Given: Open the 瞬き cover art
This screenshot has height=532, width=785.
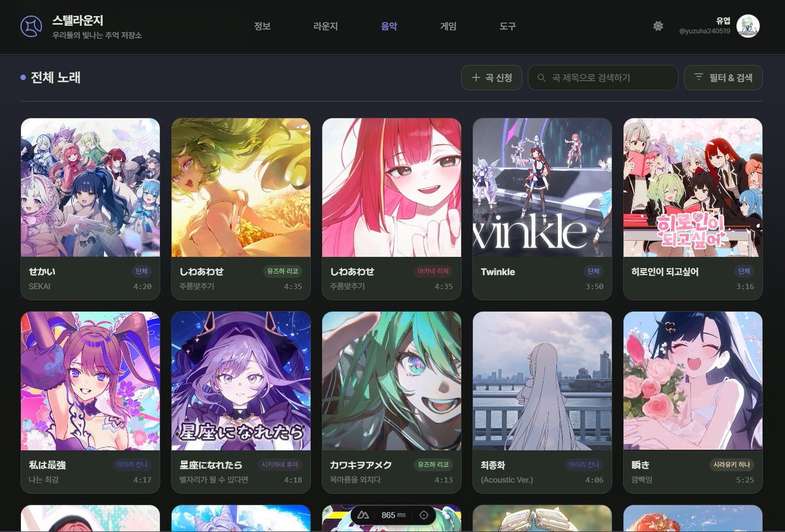Looking at the screenshot, I should 693,381.
